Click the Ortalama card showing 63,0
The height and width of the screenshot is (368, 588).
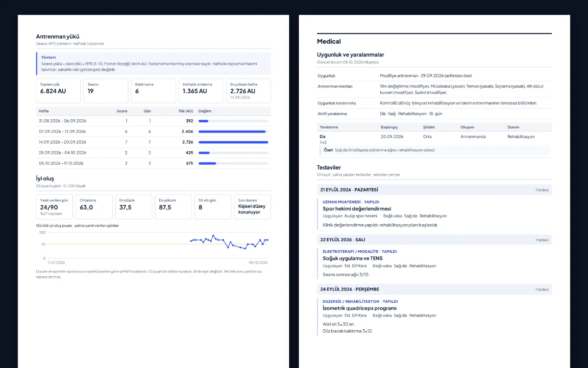pyautogui.click(x=94, y=207)
